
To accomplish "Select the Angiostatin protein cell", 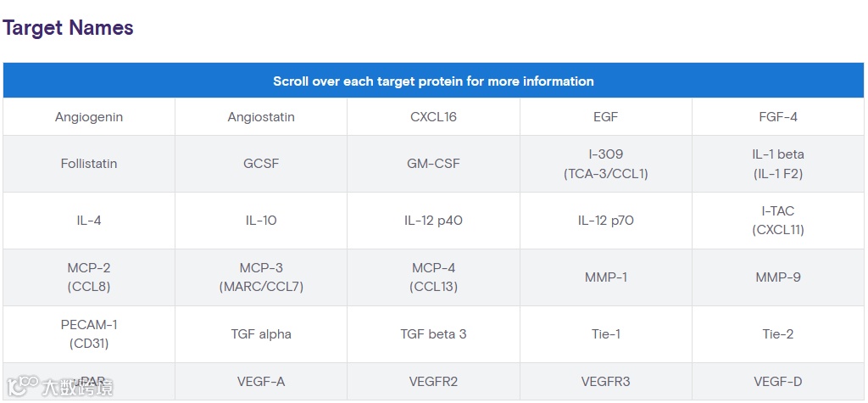I will (x=261, y=117).
